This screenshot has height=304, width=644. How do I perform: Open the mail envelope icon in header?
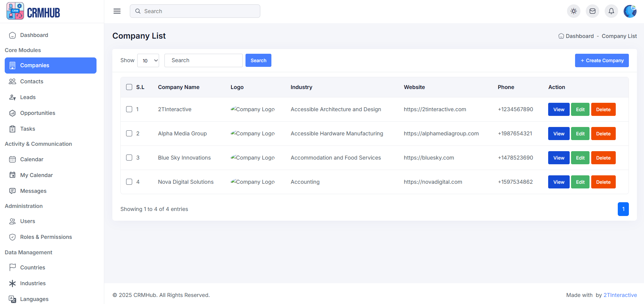pos(593,11)
